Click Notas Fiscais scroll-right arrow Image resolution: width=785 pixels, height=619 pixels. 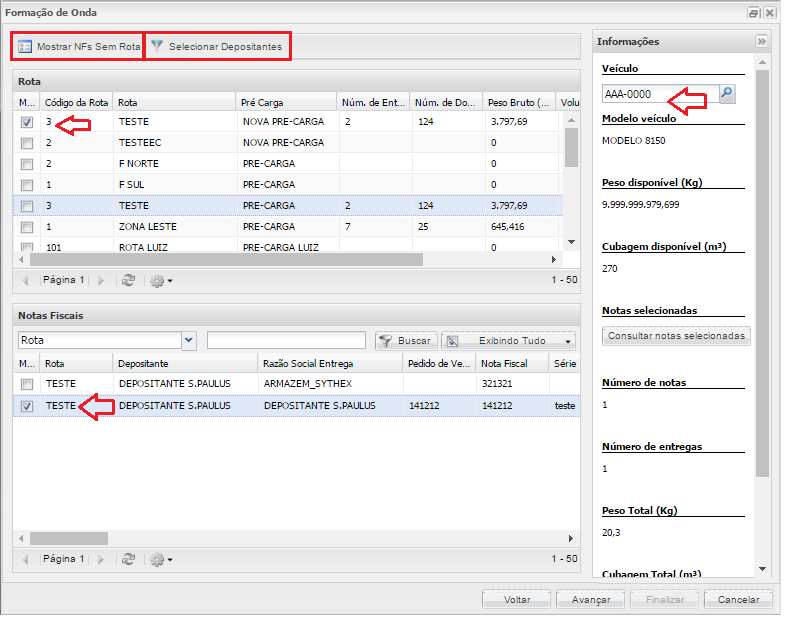click(571, 538)
